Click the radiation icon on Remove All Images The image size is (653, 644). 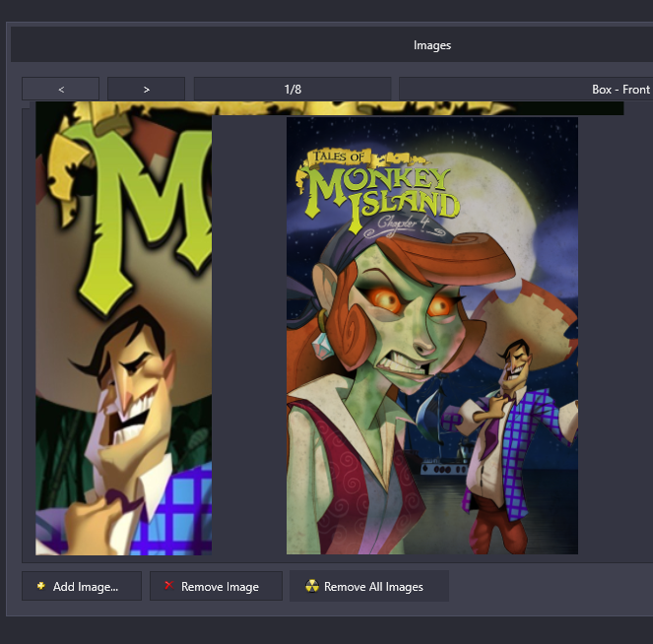click(312, 586)
